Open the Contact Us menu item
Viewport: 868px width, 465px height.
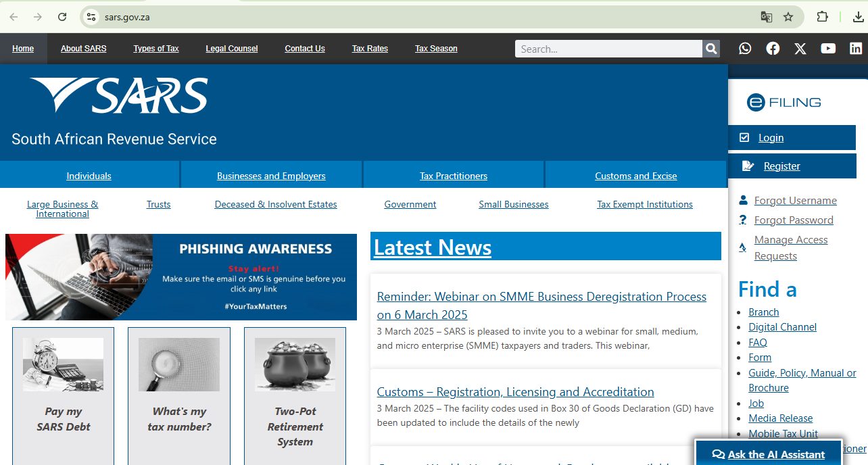click(x=305, y=49)
